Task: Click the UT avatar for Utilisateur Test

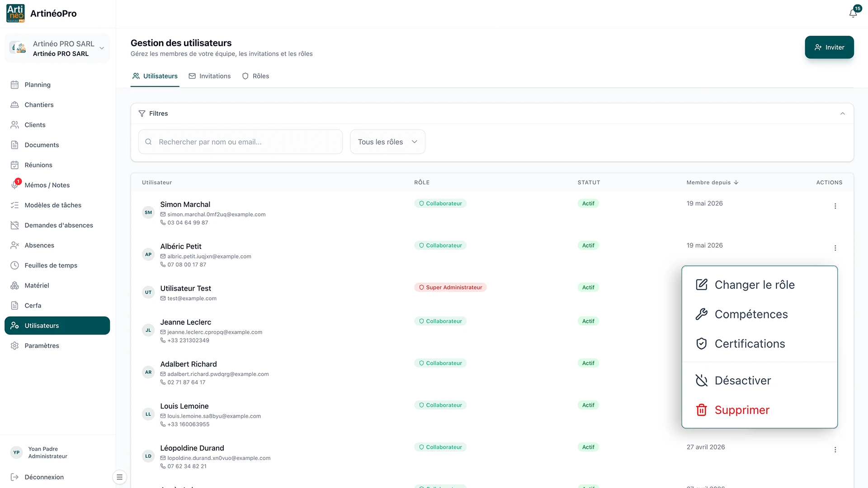Action: pyautogui.click(x=148, y=292)
